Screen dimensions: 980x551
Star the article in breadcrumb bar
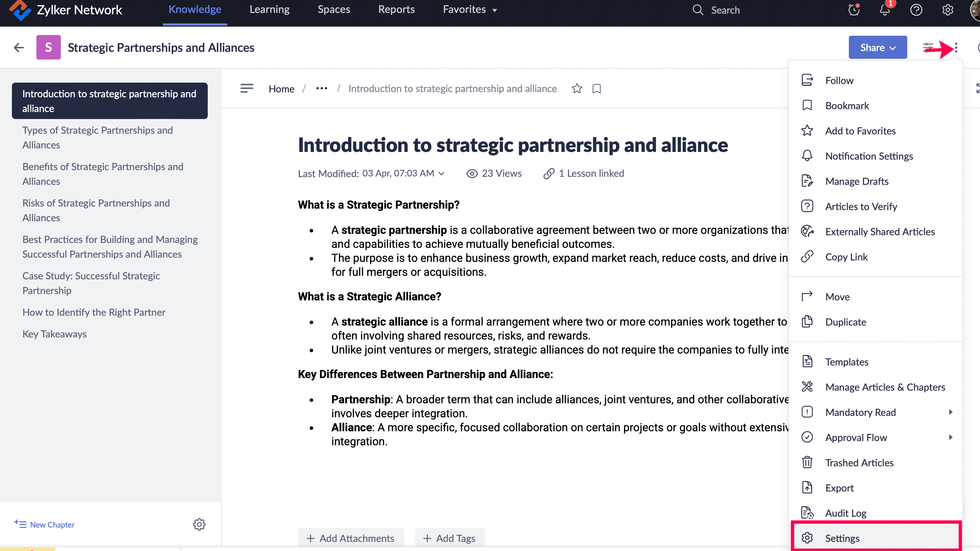point(577,88)
